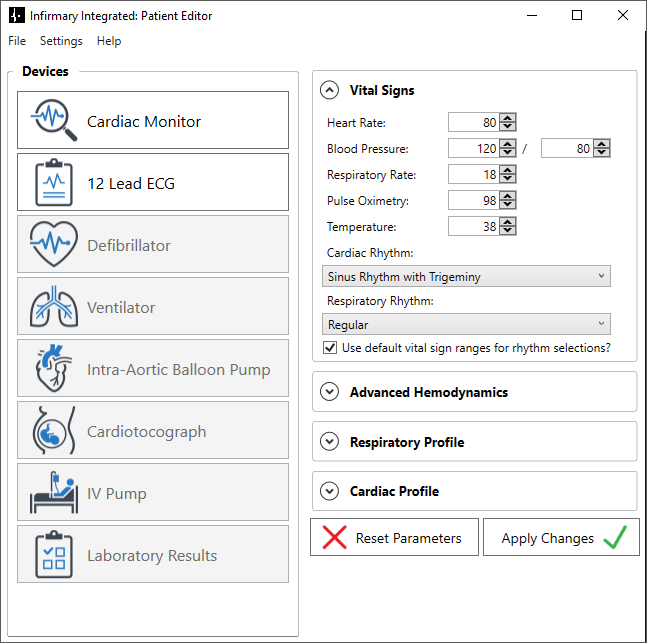Open the Cardiac Monitor device icon

tap(54, 120)
